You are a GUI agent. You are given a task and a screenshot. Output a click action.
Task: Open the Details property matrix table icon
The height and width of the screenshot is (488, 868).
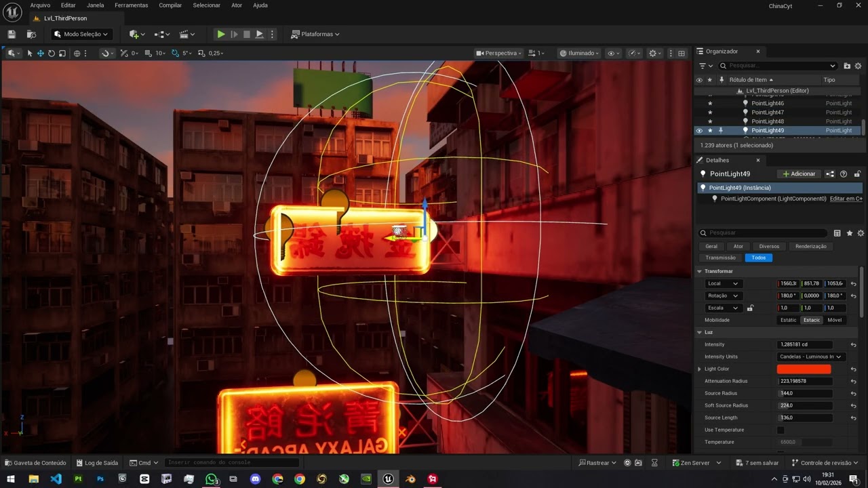pyautogui.click(x=837, y=233)
